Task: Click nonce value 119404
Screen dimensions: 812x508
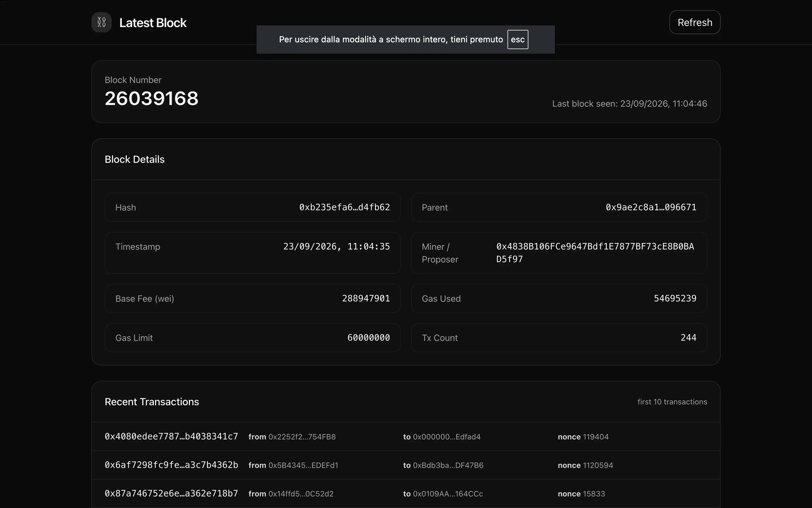Action: pos(595,437)
